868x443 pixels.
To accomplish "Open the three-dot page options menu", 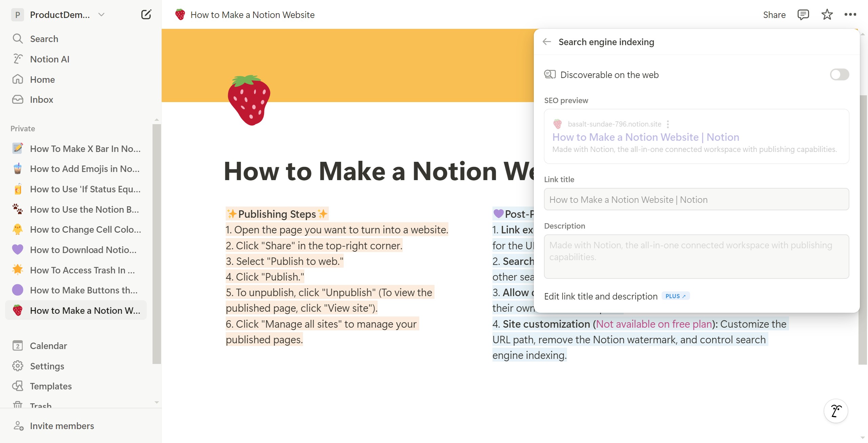I will pyautogui.click(x=850, y=15).
